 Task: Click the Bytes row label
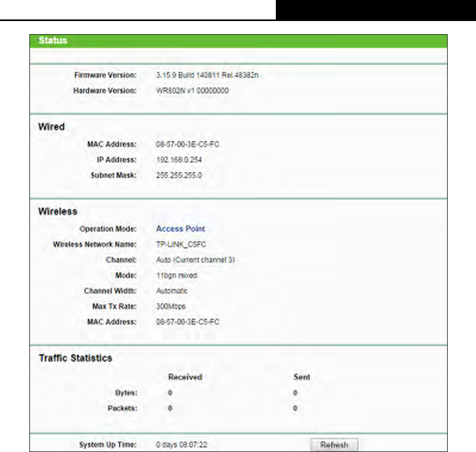pyautogui.click(x=126, y=393)
